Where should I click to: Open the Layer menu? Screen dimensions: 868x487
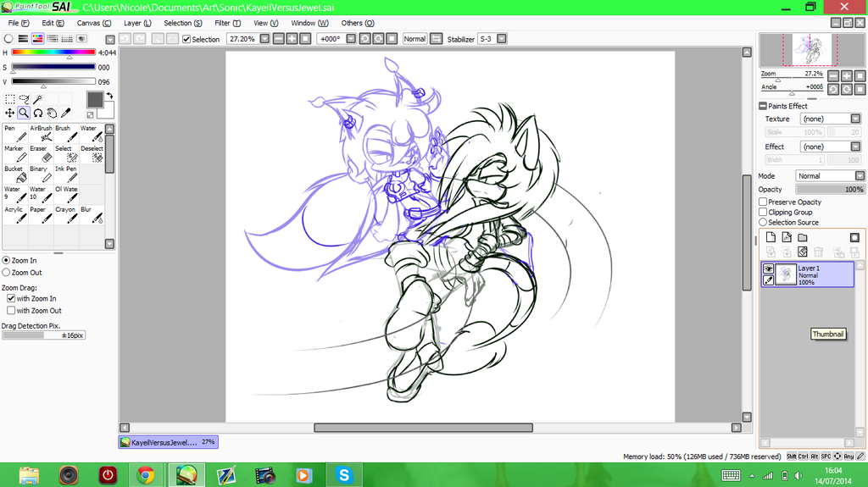[x=137, y=23]
